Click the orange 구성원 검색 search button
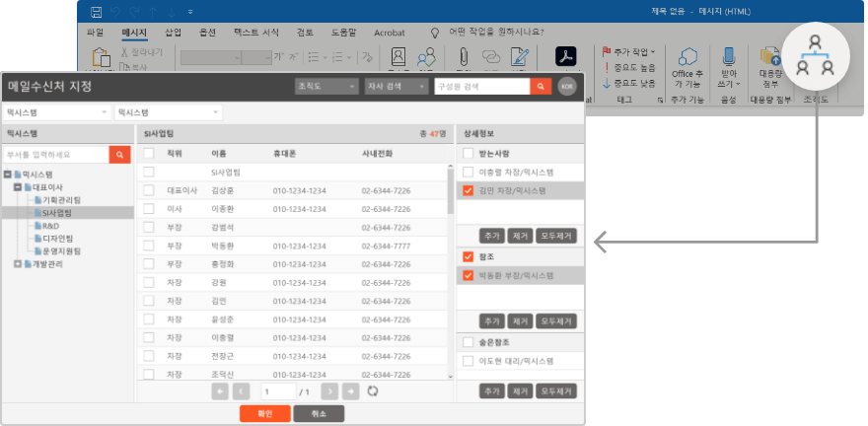This screenshot has height=426, width=868. click(541, 87)
